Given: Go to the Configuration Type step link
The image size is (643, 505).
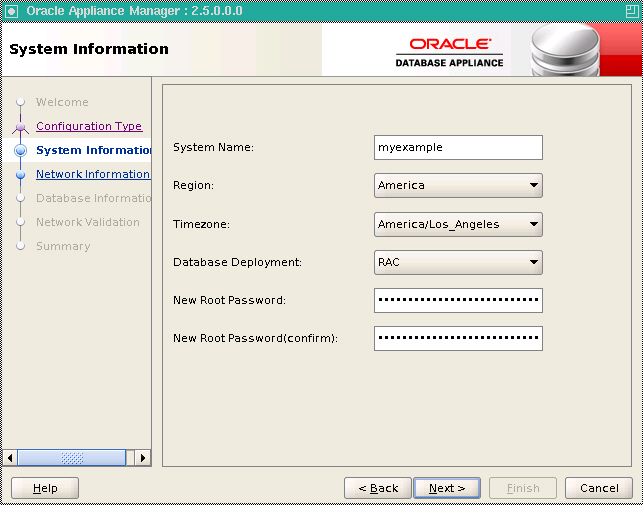Looking at the screenshot, I should pos(89,126).
